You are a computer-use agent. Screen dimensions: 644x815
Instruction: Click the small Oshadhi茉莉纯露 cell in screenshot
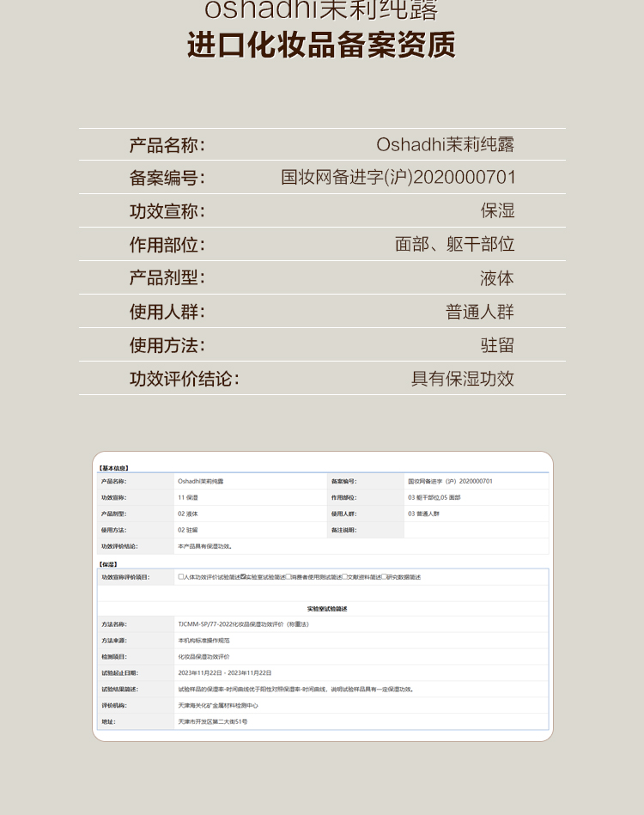coord(201,481)
